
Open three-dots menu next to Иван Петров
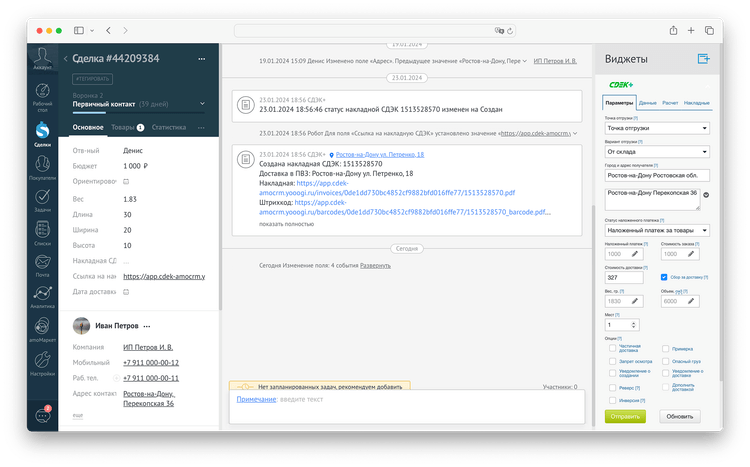[147, 326]
